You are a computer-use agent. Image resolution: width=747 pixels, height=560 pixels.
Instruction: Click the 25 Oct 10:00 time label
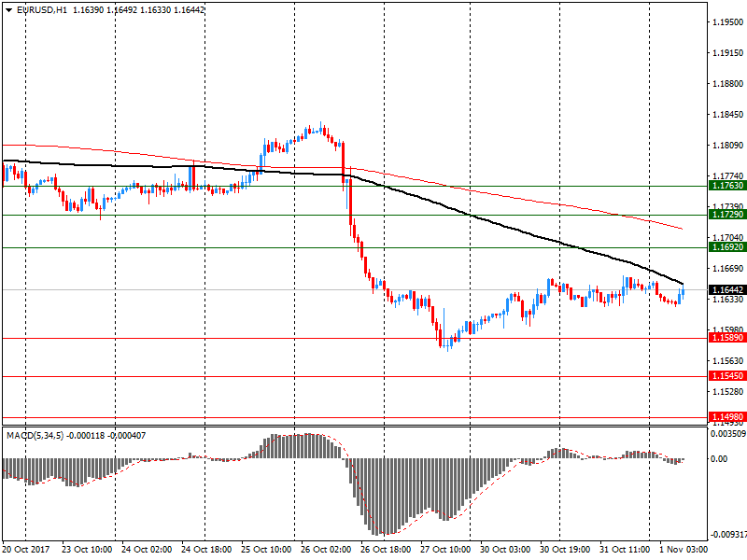pos(266,549)
